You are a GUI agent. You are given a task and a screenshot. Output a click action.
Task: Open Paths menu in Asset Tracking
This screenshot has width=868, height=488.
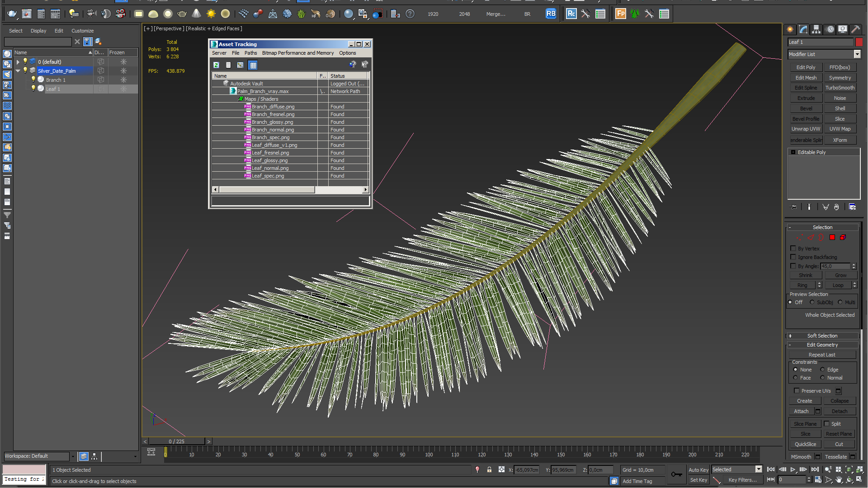tap(250, 53)
